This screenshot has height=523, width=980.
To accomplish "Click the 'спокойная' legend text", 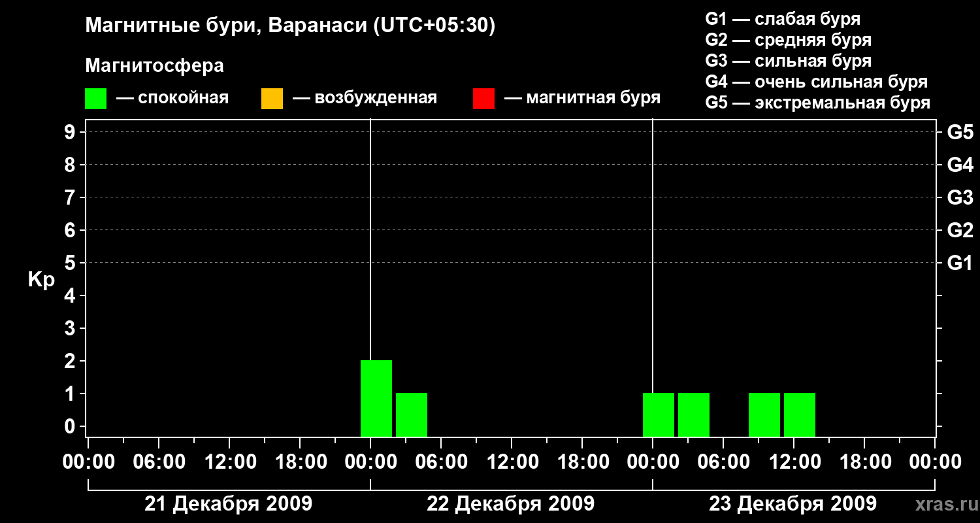I will 183,98.
